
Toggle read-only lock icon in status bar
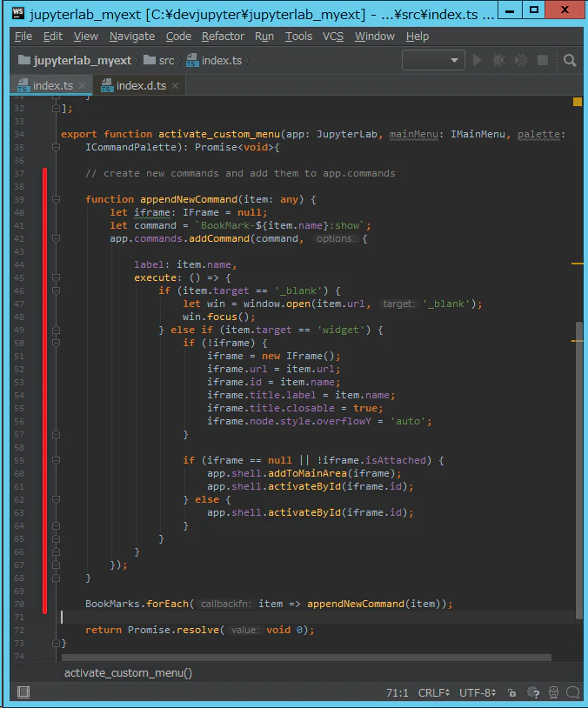click(x=511, y=692)
